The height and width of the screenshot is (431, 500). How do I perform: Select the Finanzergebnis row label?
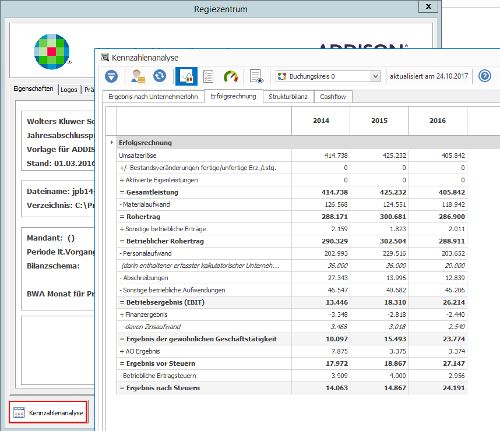(x=143, y=314)
